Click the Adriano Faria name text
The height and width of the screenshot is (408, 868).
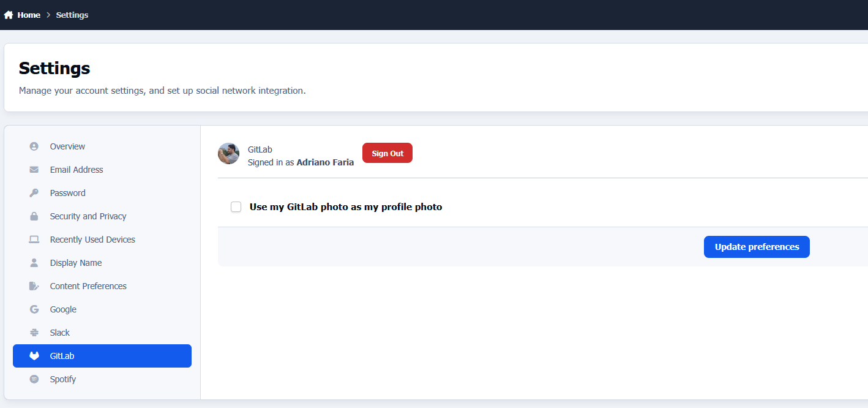coord(325,162)
